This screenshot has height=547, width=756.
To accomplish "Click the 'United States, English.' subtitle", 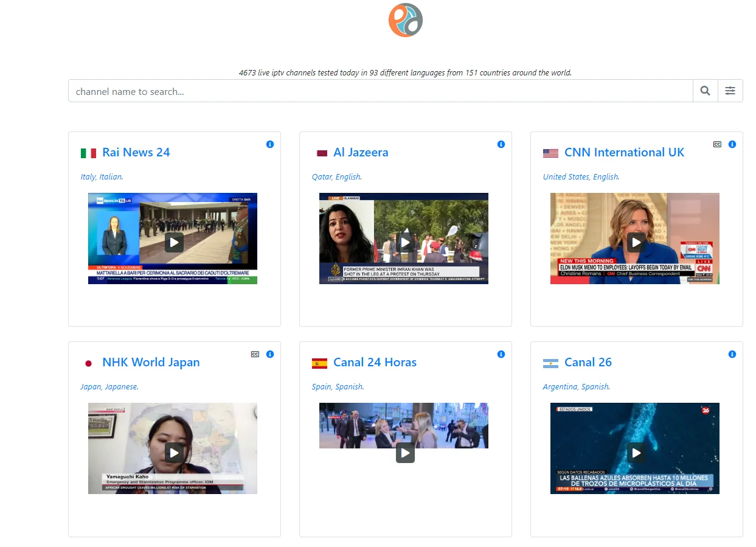I will coord(581,176).
